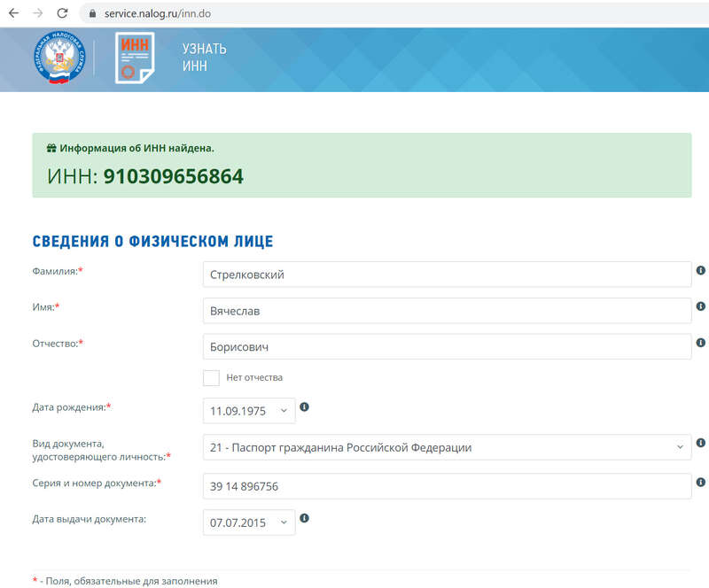Click info icon next to Серия и номер документа
709x588 pixels.
point(701,483)
